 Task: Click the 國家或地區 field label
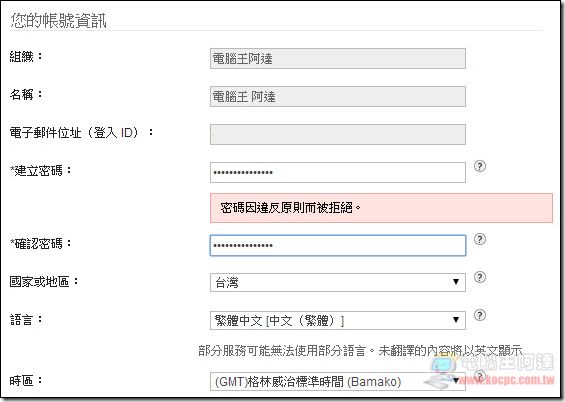[44, 282]
